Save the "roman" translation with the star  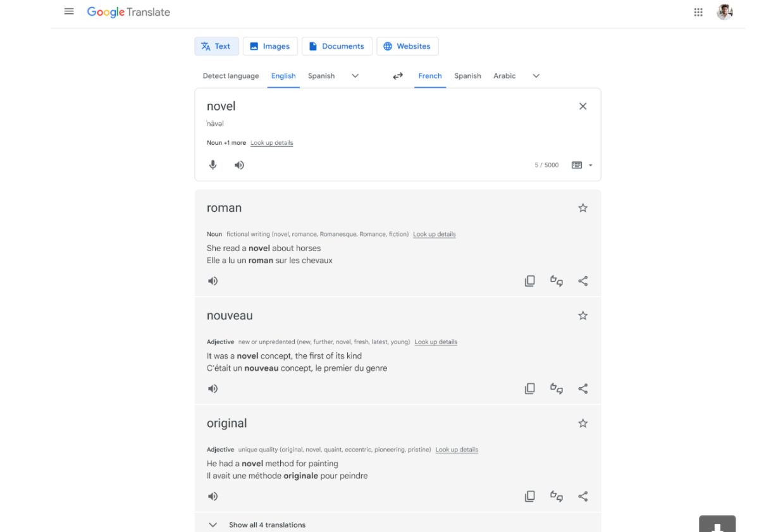[582, 207]
